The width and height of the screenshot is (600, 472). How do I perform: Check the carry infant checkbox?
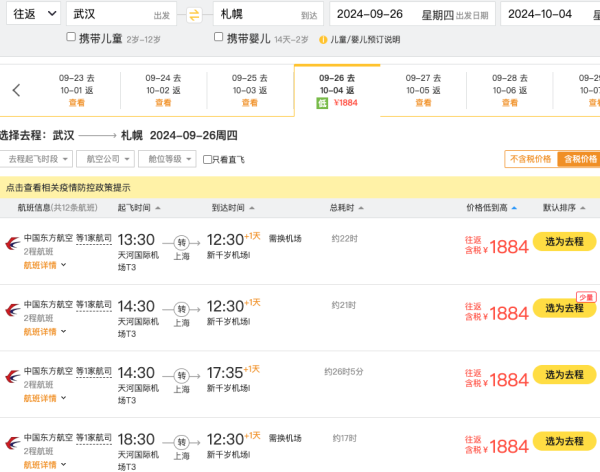[218, 37]
